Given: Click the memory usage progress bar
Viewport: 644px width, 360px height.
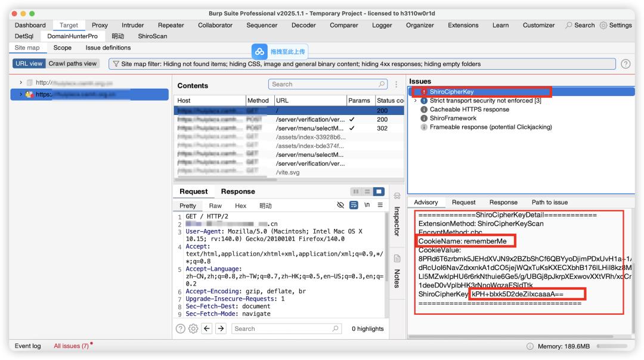Looking at the screenshot, I should [612, 346].
